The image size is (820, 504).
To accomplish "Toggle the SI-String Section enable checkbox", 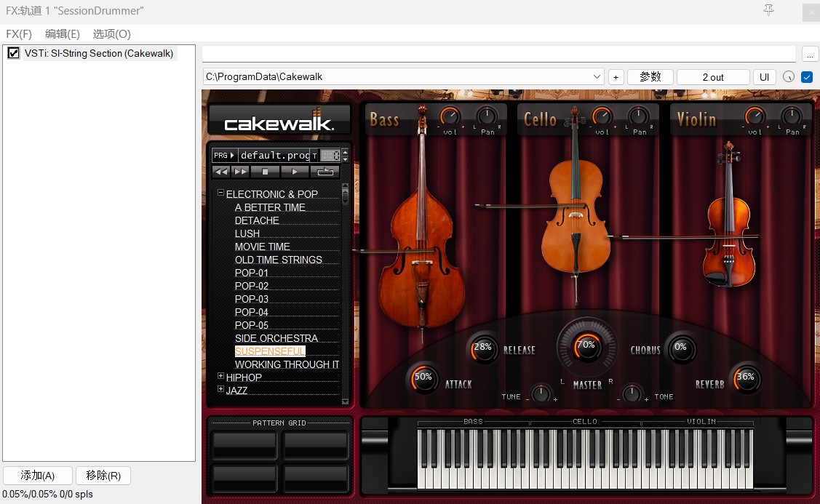I will point(14,53).
